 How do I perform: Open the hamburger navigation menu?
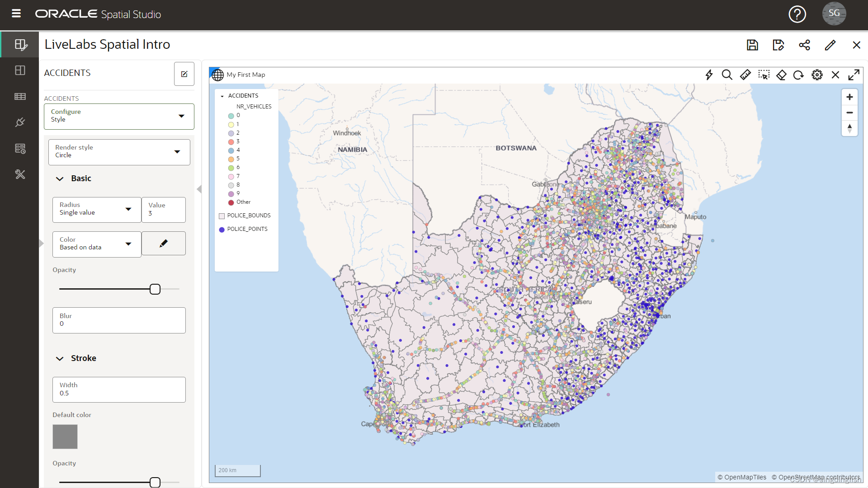[x=16, y=14]
